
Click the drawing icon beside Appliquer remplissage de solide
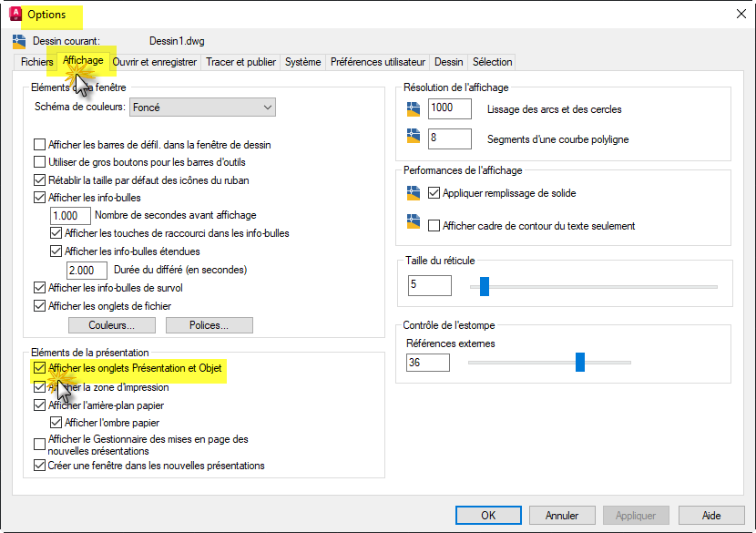coord(415,192)
